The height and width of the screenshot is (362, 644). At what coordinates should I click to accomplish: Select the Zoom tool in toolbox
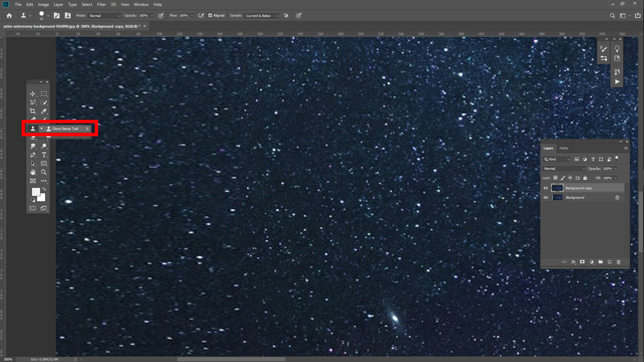44,172
